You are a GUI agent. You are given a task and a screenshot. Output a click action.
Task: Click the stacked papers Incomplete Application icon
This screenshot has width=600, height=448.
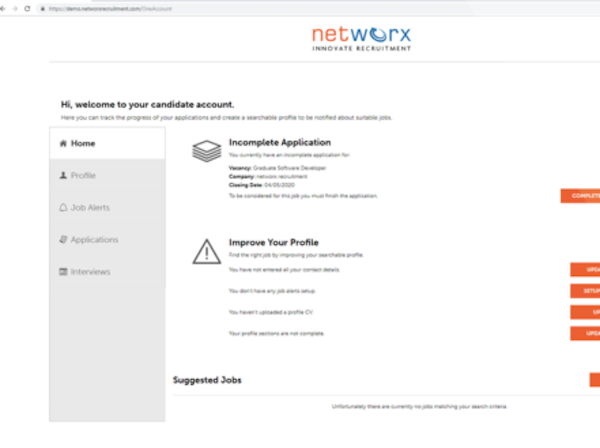pos(205,153)
